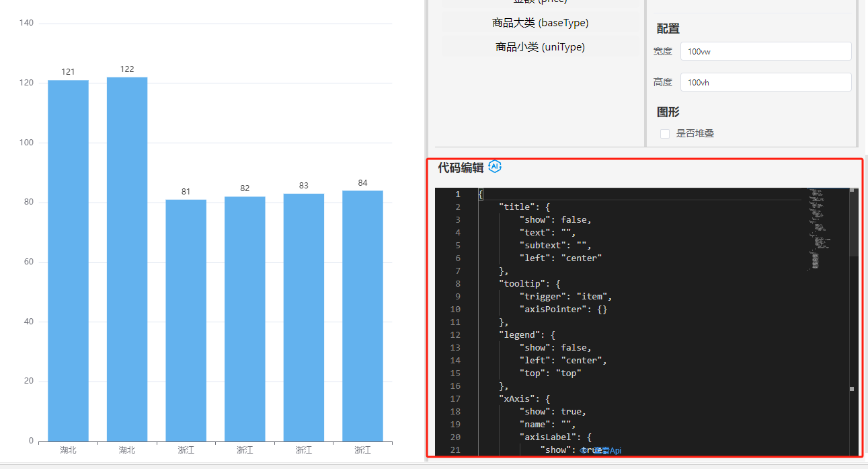Click the 高度 input showing 100vh

[x=765, y=82]
